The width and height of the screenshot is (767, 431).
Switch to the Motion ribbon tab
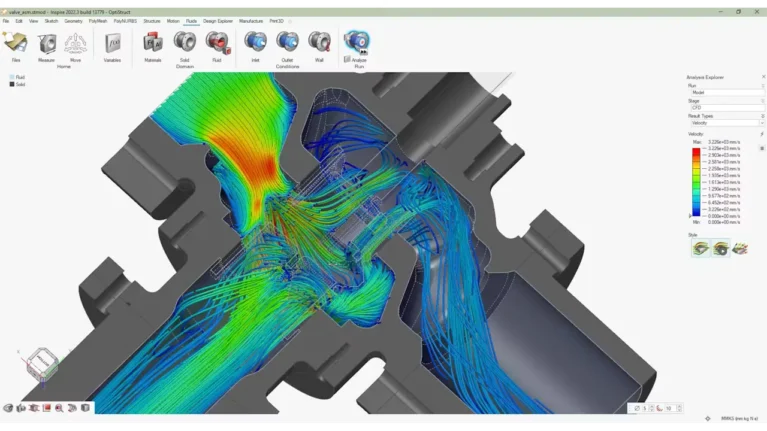click(173, 21)
